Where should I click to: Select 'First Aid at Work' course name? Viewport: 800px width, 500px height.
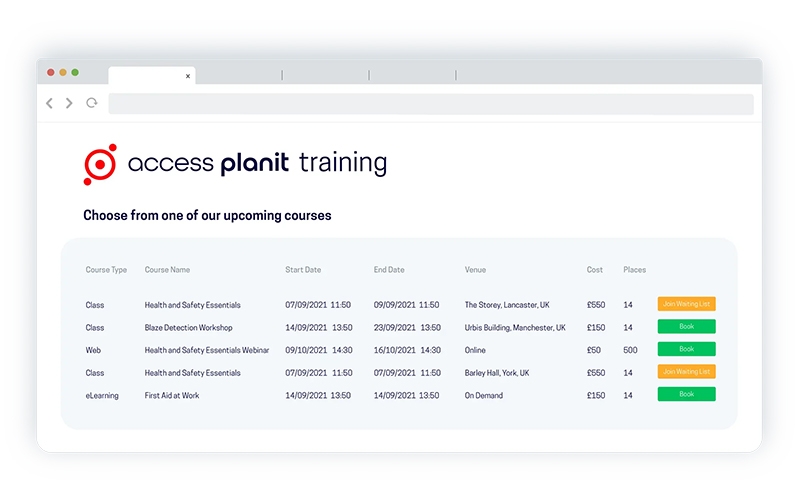click(x=171, y=395)
